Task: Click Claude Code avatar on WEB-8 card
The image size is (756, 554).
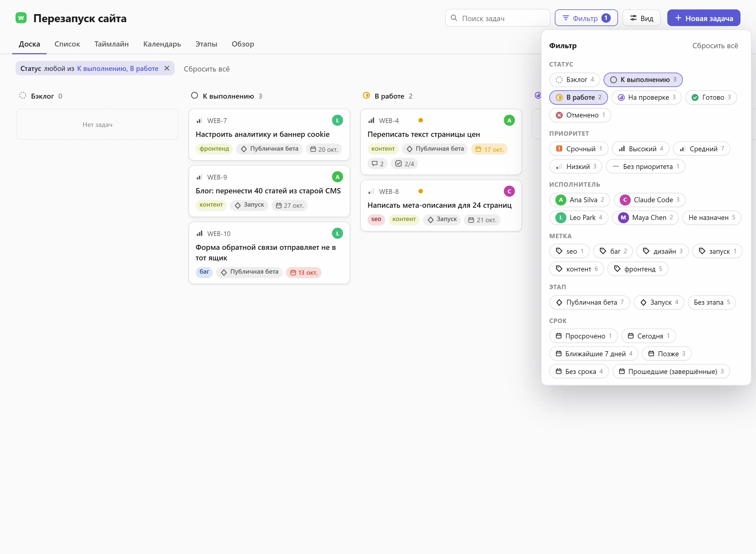Action: click(x=509, y=191)
